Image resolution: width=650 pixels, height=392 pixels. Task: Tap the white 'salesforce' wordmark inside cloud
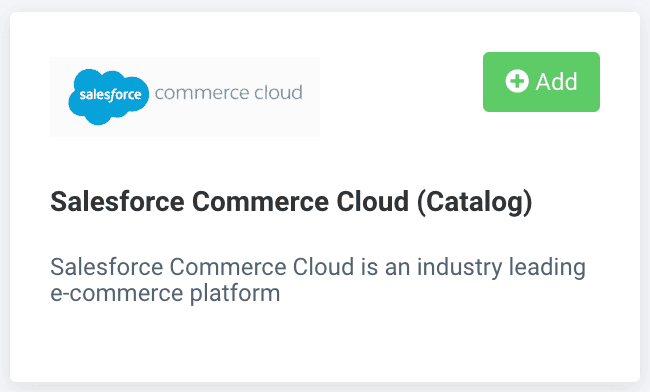tap(110, 95)
